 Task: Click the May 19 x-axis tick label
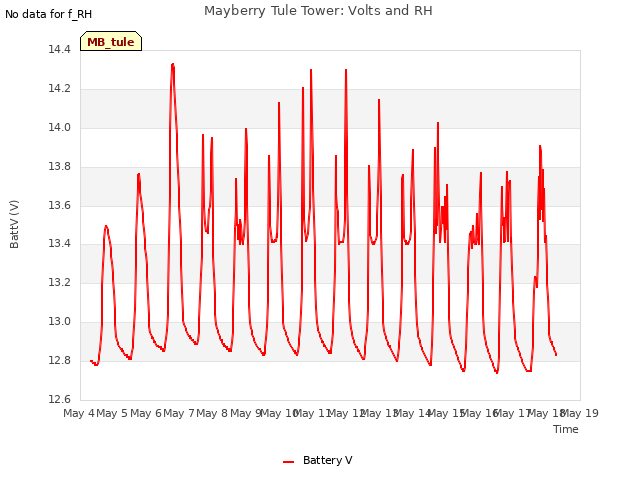[580, 413]
